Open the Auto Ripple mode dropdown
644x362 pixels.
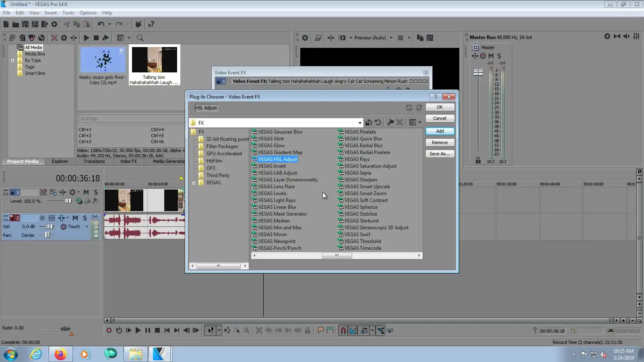click(372, 331)
